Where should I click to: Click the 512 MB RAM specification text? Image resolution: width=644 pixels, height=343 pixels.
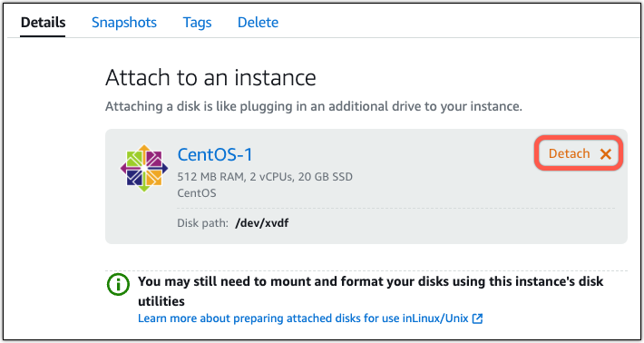[265, 177]
